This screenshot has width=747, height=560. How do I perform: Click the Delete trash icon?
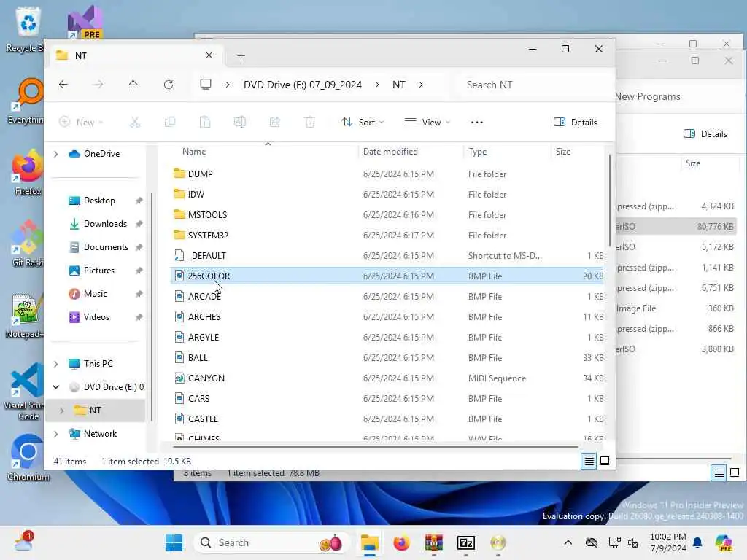tap(309, 122)
